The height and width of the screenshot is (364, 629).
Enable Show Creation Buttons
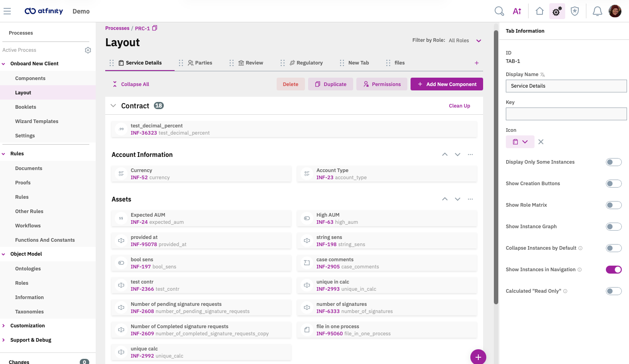[614, 184]
